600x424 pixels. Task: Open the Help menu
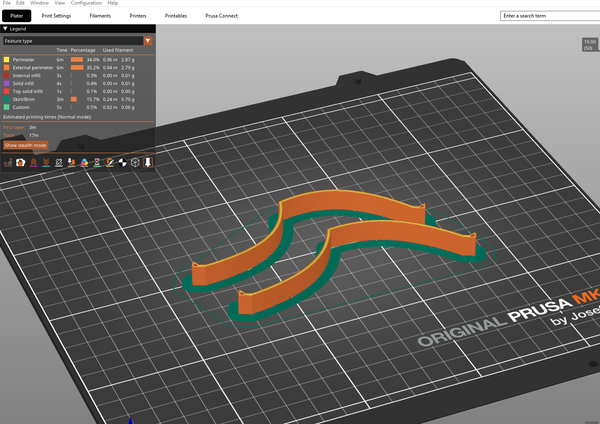coord(112,3)
